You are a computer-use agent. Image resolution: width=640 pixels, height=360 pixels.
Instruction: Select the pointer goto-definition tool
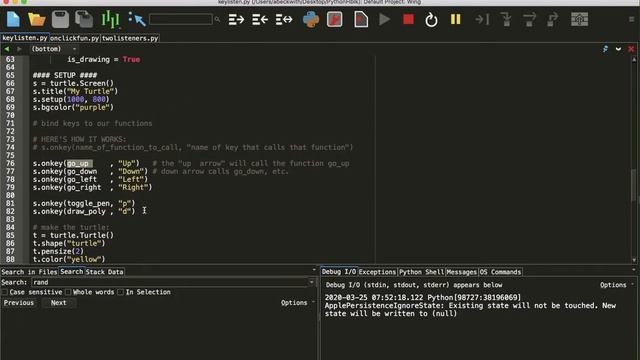coord(137,19)
